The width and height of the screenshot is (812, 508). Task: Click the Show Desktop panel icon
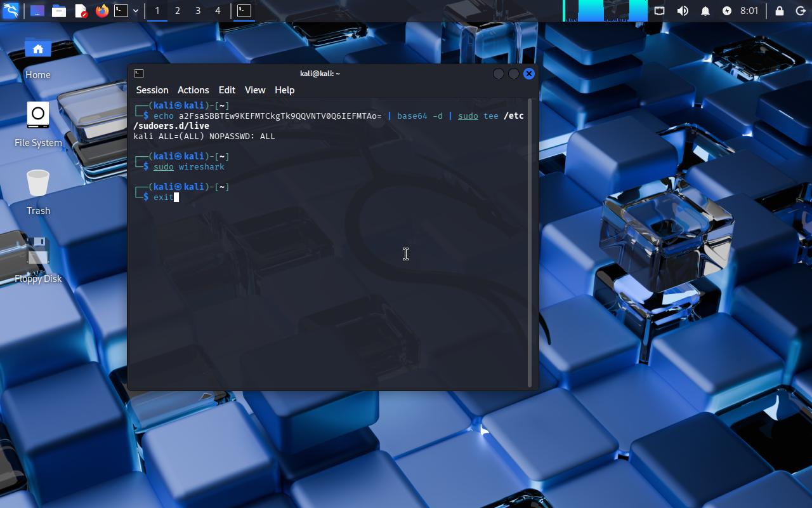[37, 11]
